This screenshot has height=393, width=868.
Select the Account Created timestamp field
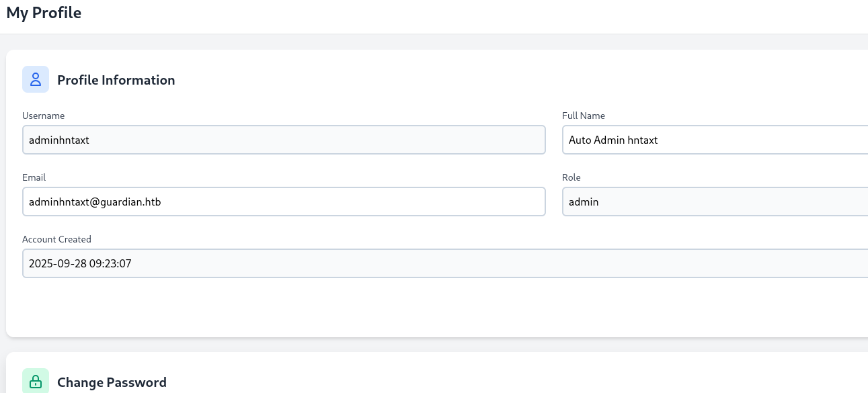(x=444, y=263)
